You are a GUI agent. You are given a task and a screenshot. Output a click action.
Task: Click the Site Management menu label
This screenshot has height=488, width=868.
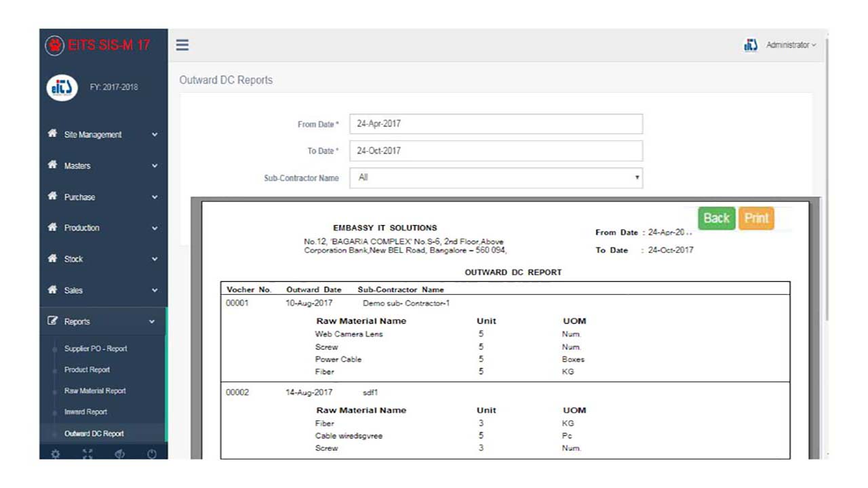click(93, 135)
